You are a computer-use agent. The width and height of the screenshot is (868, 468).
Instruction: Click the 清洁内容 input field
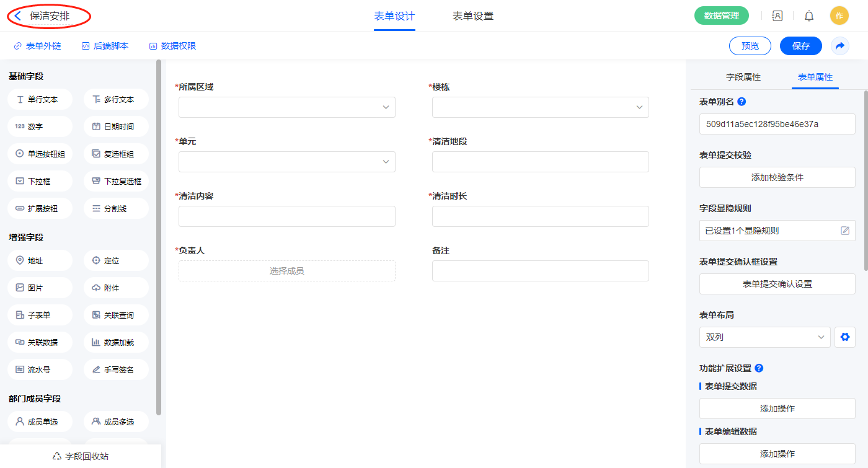pos(286,216)
